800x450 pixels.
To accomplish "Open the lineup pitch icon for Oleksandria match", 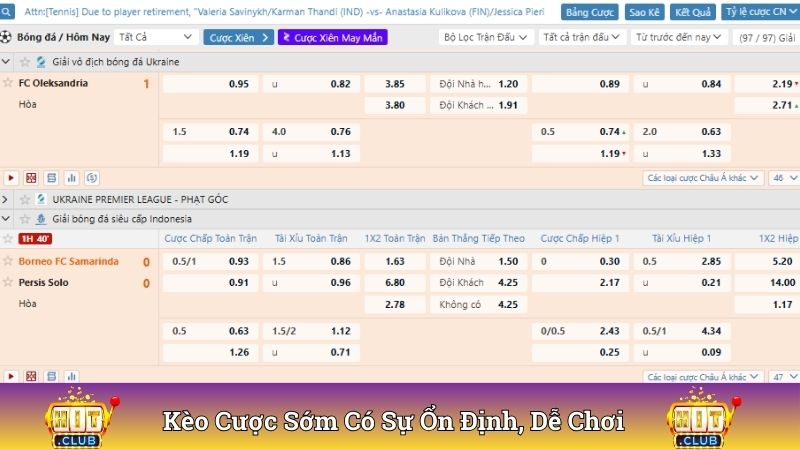I will pos(31,177).
